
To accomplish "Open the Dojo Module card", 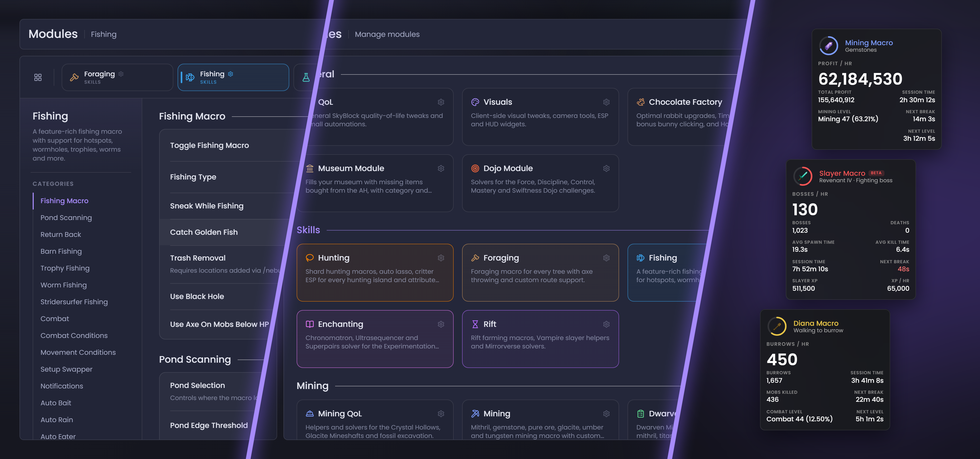I will pyautogui.click(x=540, y=183).
